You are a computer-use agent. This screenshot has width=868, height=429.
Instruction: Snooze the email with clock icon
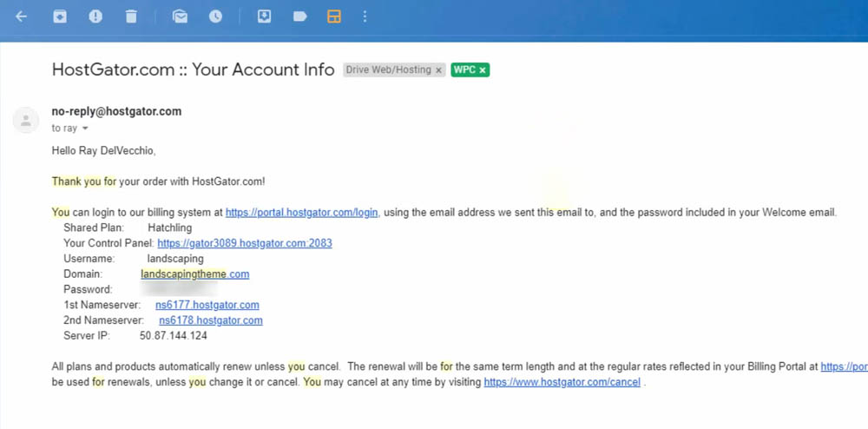point(215,16)
